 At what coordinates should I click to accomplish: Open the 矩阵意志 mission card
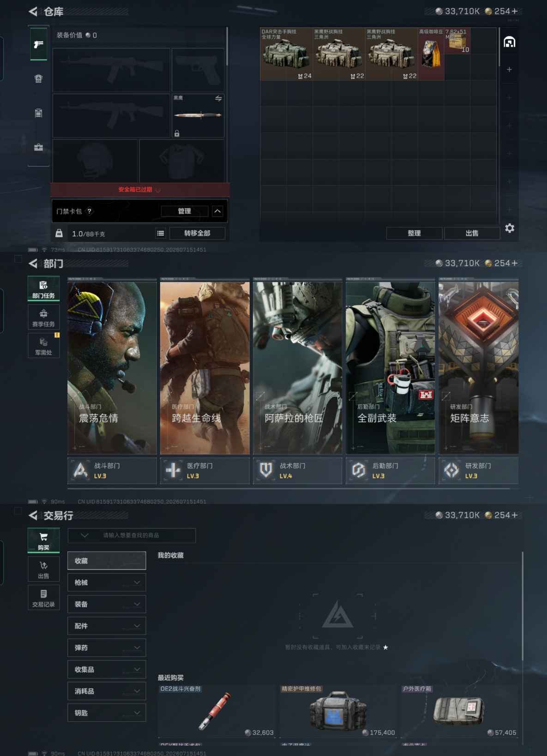pyautogui.click(x=479, y=367)
